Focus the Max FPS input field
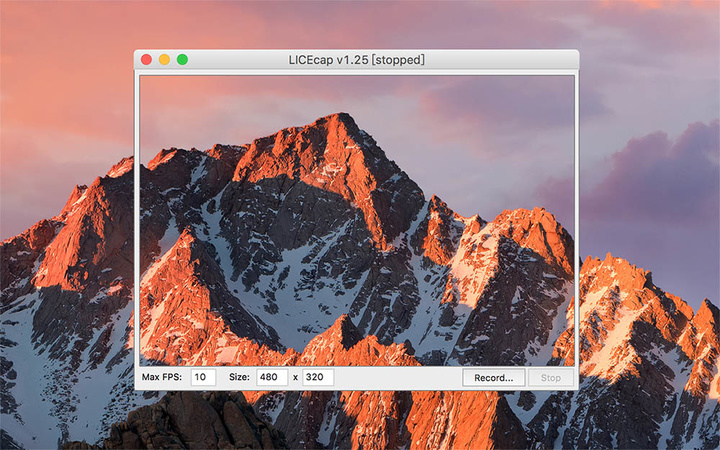The width and height of the screenshot is (720, 450). pos(203,377)
